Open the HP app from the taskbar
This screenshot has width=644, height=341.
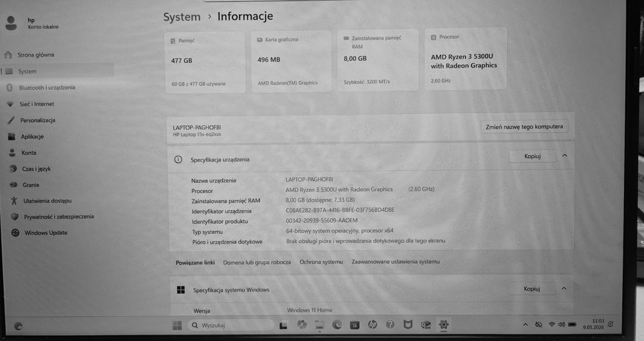coord(372,324)
